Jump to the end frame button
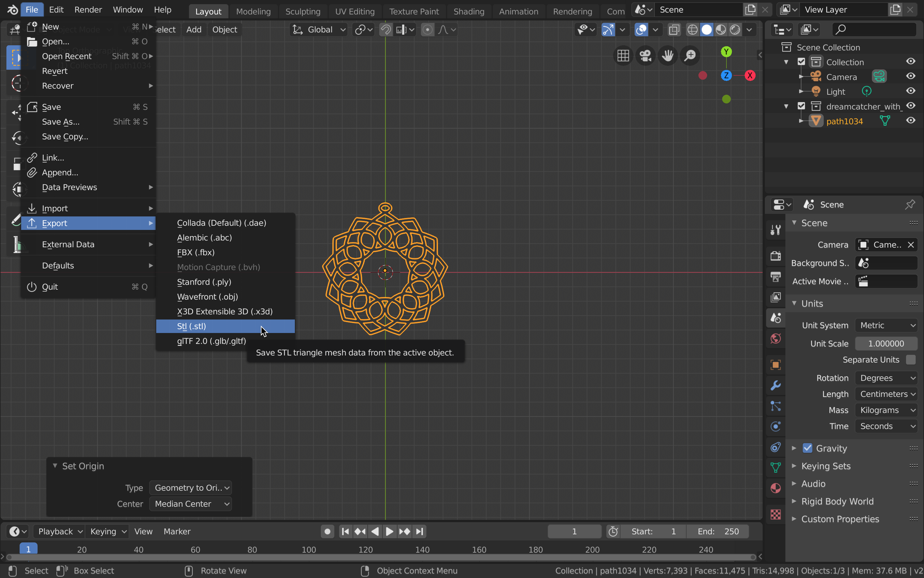The height and width of the screenshot is (578, 924). tap(419, 531)
